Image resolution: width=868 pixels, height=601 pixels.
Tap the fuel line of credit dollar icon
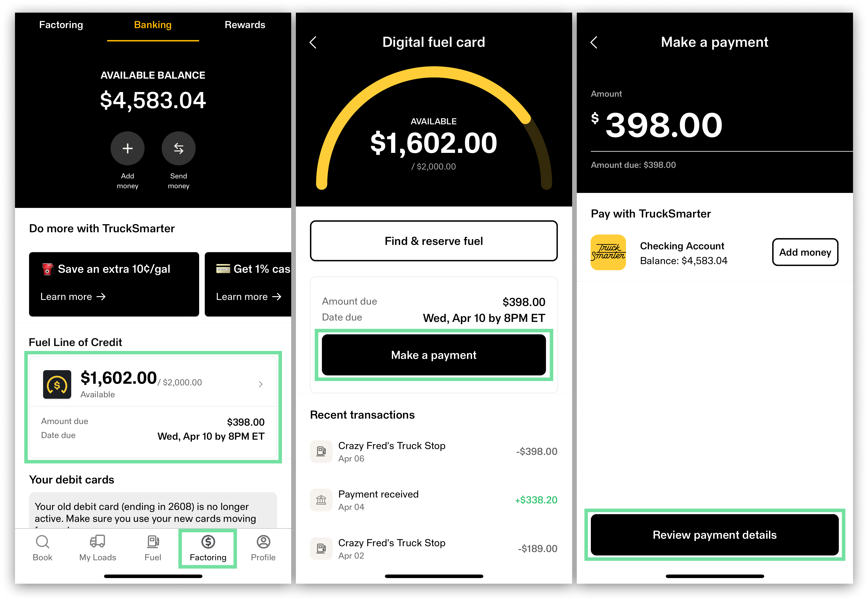click(57, 384)
